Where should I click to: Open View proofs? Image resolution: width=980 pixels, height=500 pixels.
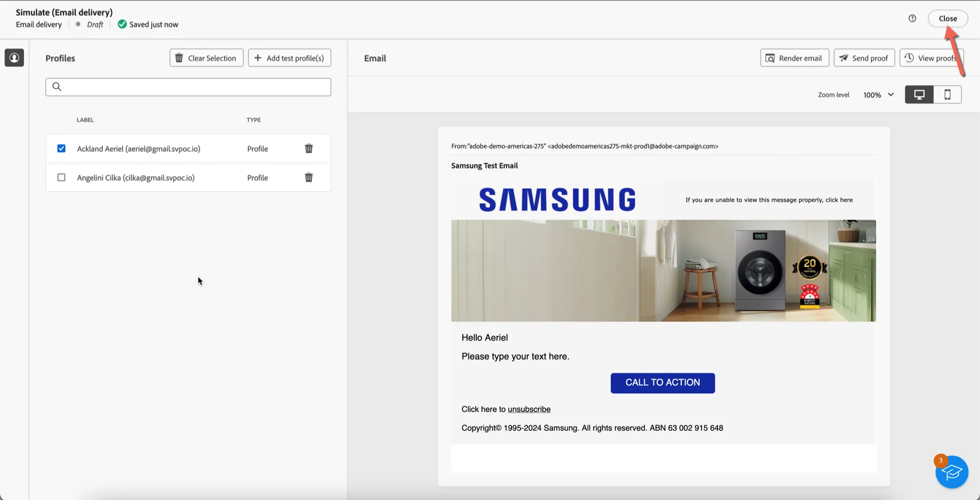point(931,58)
